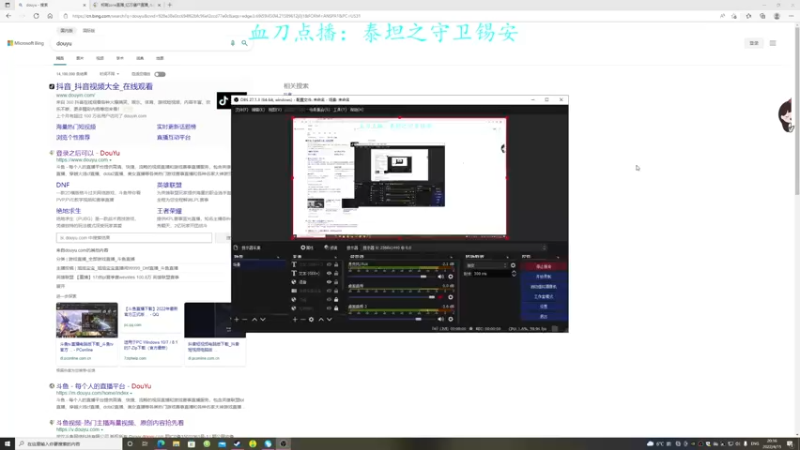
Task: Toggle the eye icon of the 文本 (GDI+) source
Action: (x=329, y=273)
